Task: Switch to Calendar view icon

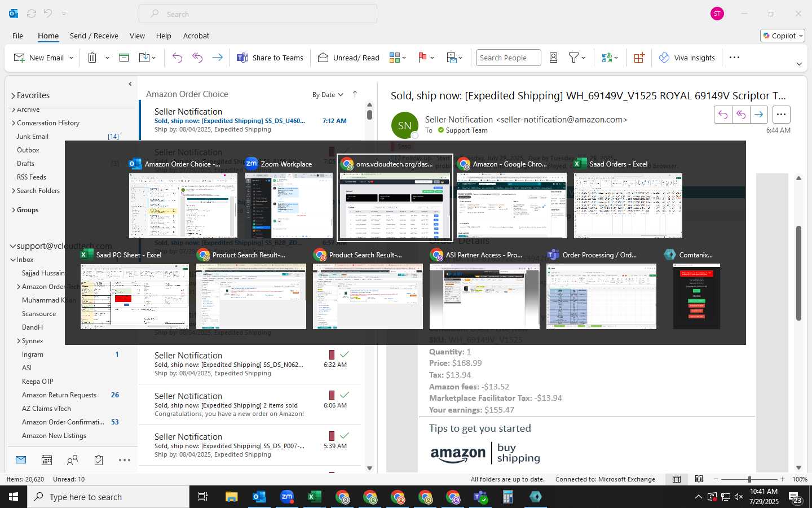Action: tap(47, 460)
